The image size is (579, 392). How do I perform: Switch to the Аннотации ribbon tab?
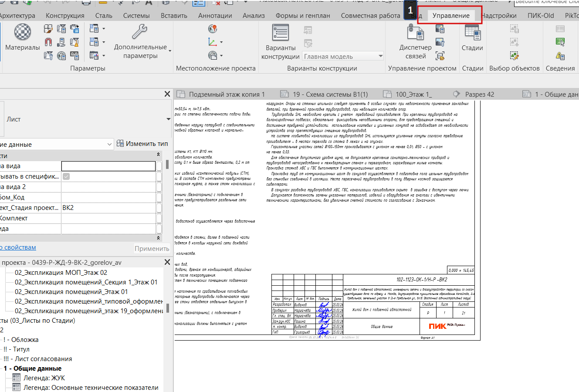(215, 16)
